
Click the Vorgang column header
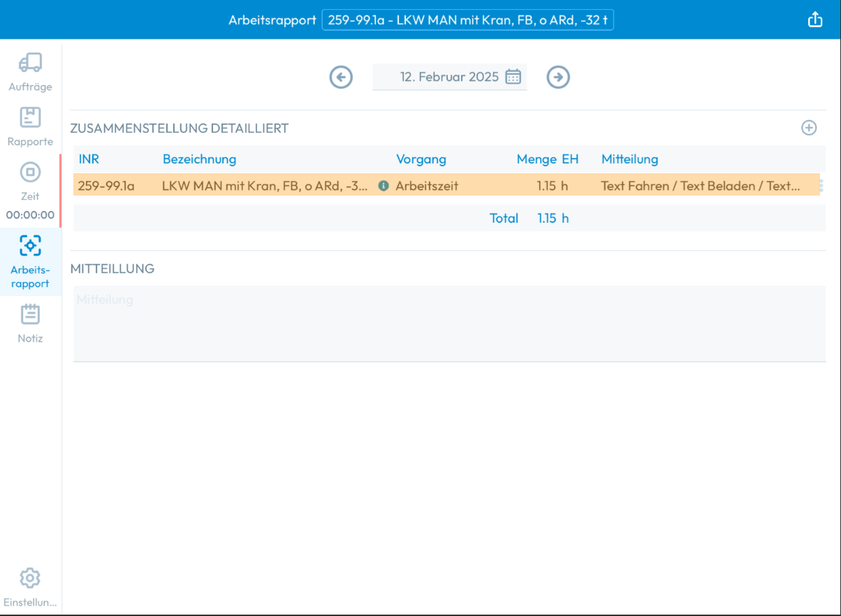click(x=421, y=159)
